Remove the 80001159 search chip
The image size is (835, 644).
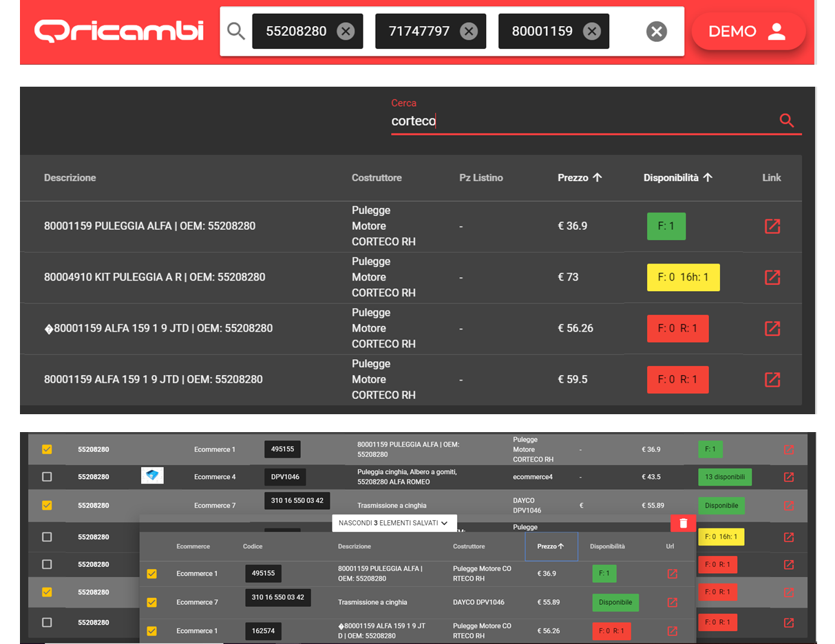(x=591, y=31)
